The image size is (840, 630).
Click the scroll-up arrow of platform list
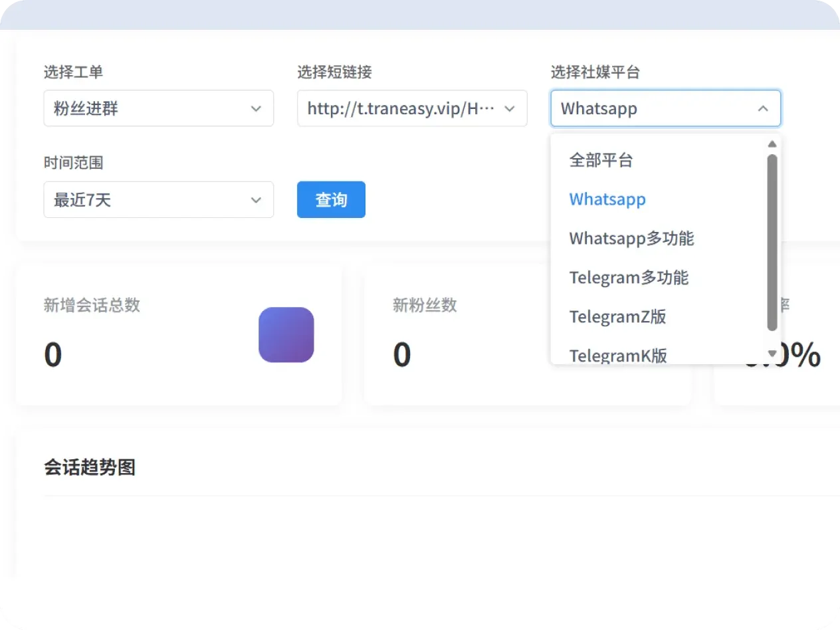click(x=772, y=144)
